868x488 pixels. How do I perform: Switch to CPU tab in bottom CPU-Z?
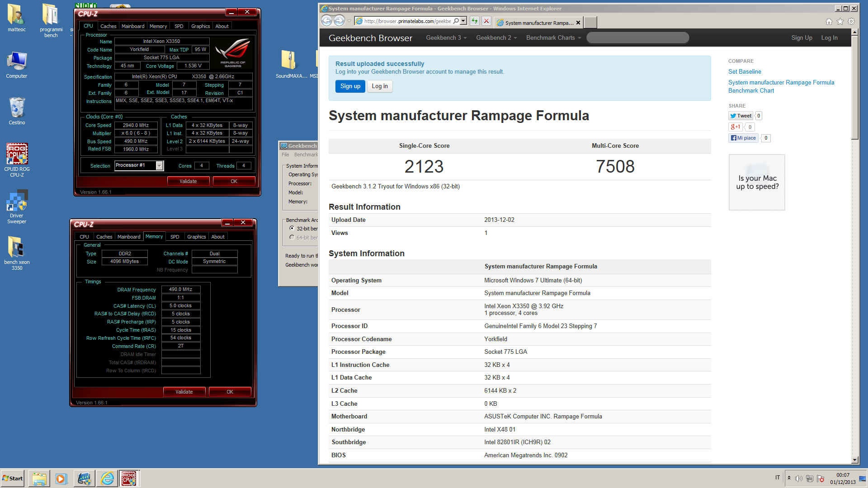[84, 237]
